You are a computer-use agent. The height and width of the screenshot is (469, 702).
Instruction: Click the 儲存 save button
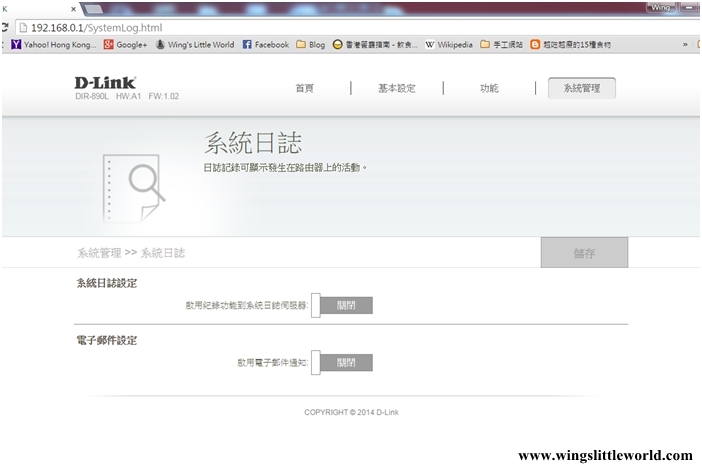[584, 253]
